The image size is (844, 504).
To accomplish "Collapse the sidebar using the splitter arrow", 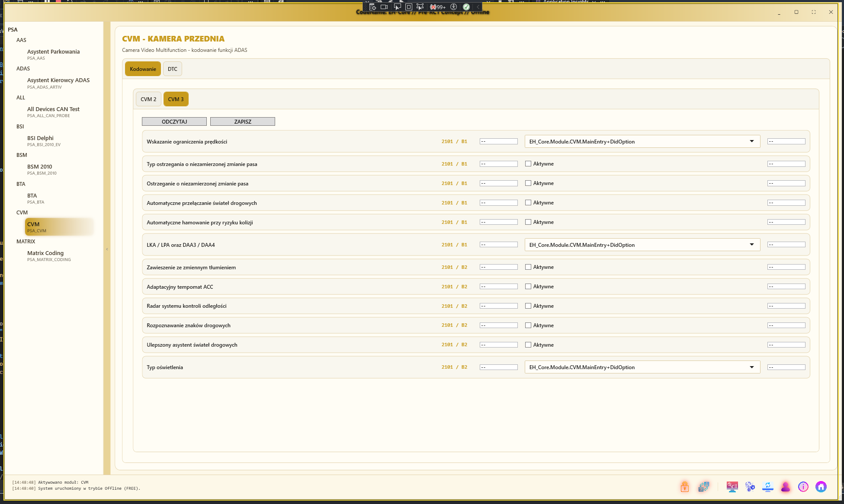I will [x=107, y=249].
